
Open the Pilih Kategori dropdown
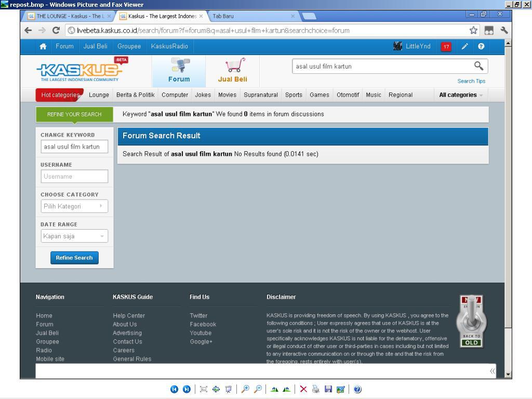click(74, 206)
